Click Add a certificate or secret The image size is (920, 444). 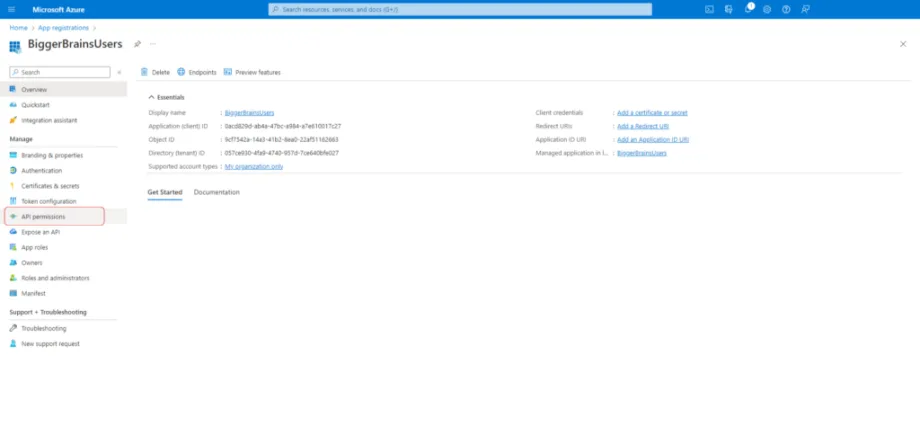[x=652, y=113]
